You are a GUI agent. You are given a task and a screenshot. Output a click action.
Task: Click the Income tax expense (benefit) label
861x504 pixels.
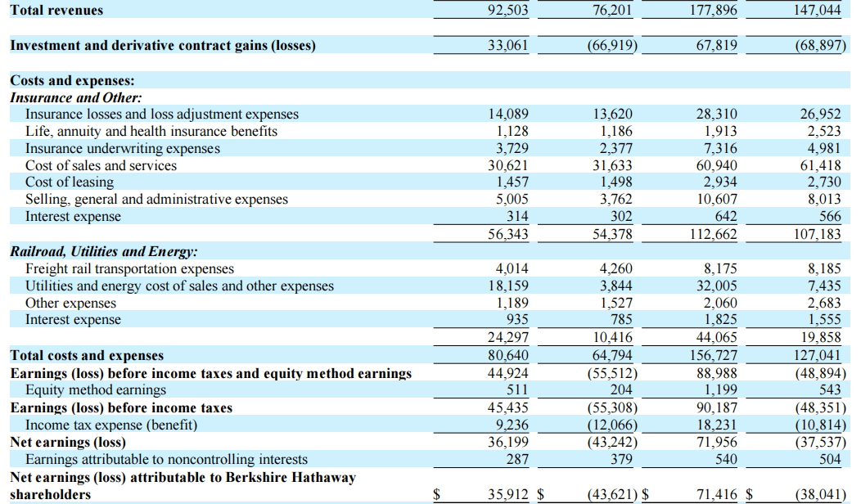(x=111, y=425)
